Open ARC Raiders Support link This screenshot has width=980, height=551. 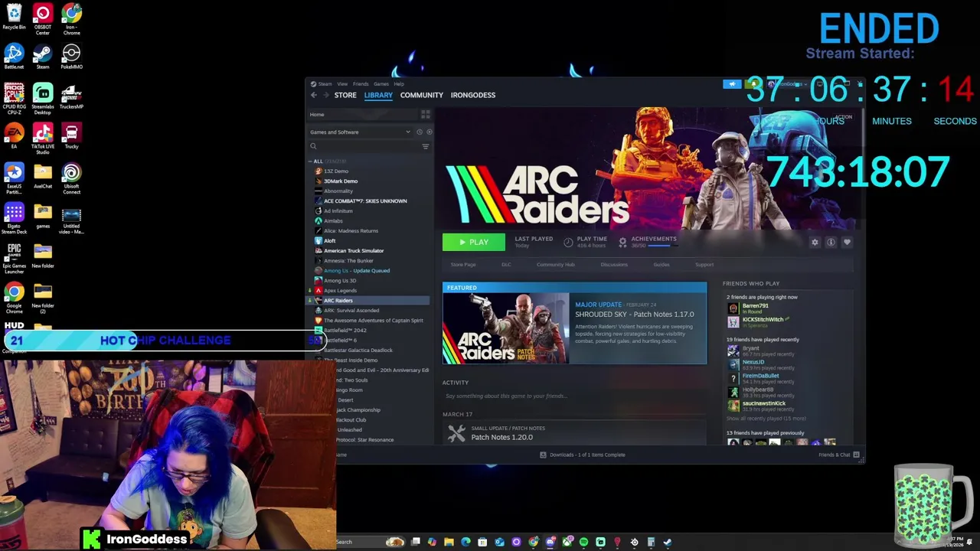[704, 265]
